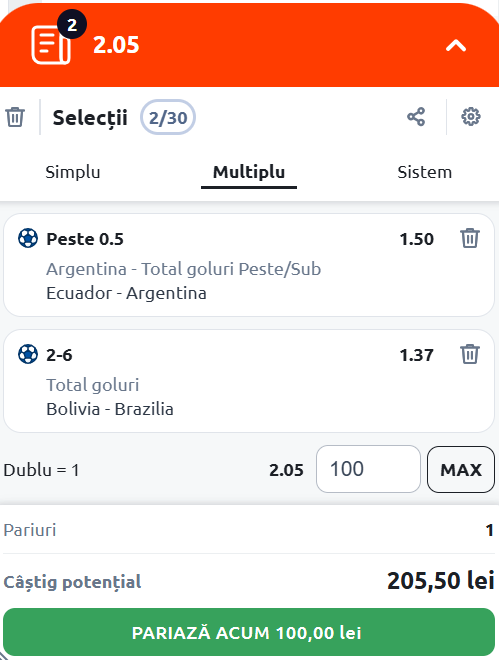
Task: Click the football icon beside 2-6
Action: 28,354
